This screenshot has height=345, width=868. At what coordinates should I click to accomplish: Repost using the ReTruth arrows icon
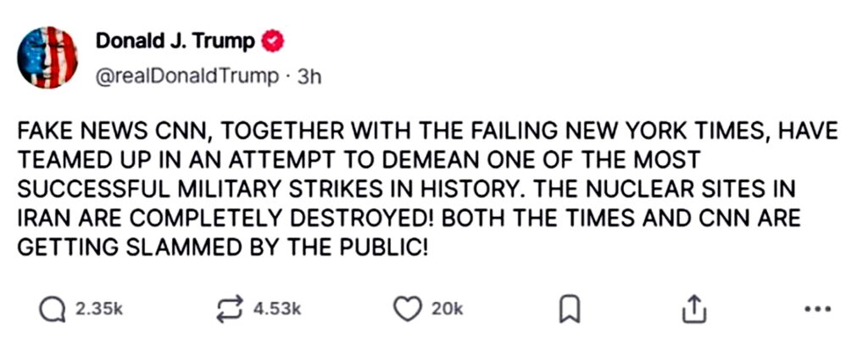click(230, 309)
